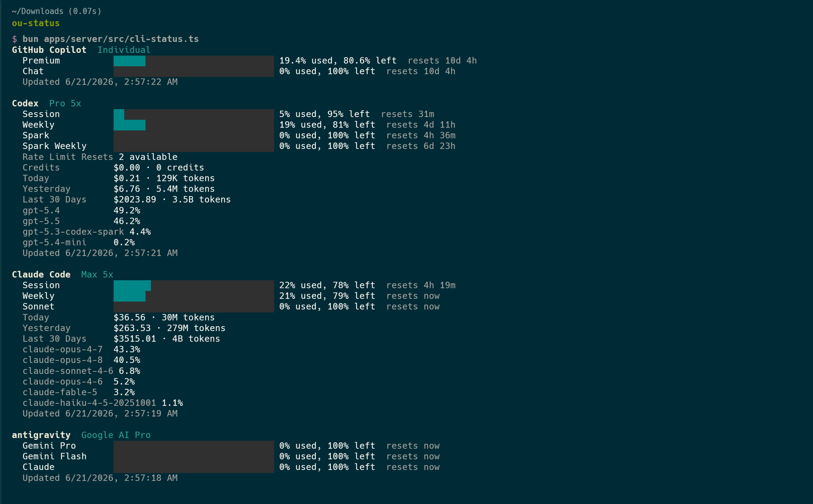Click the 'Pro 5x' plan label
Image resolution: width=813 pixels, height=504 pixels.
[65, 103]
